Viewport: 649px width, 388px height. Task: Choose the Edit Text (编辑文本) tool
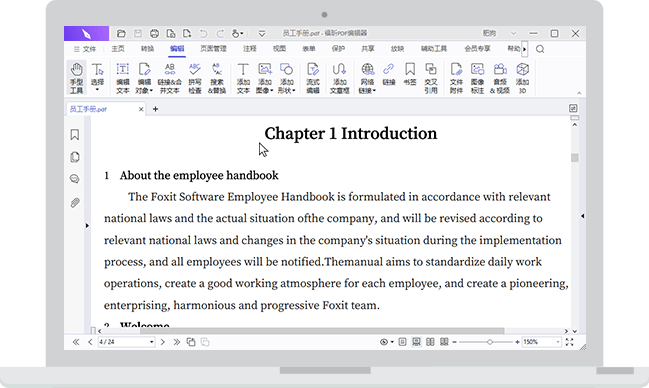pyautogui.click(x=123, y=78)
